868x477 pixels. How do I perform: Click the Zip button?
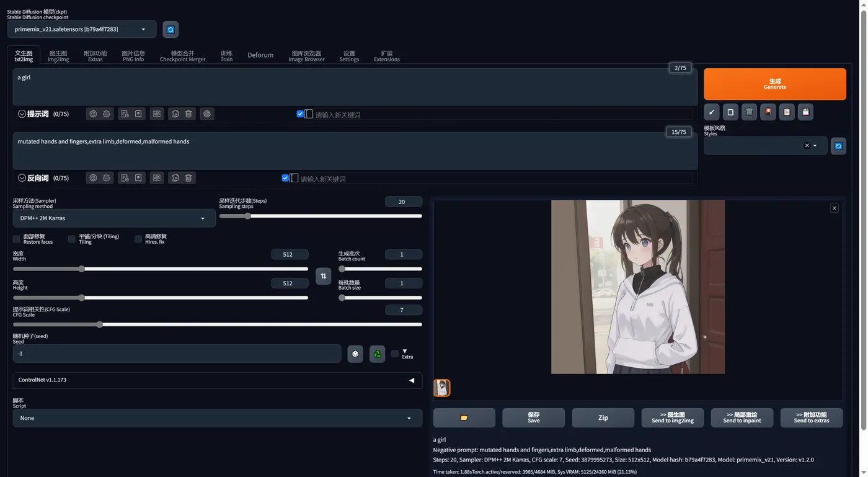click(603, 418)
